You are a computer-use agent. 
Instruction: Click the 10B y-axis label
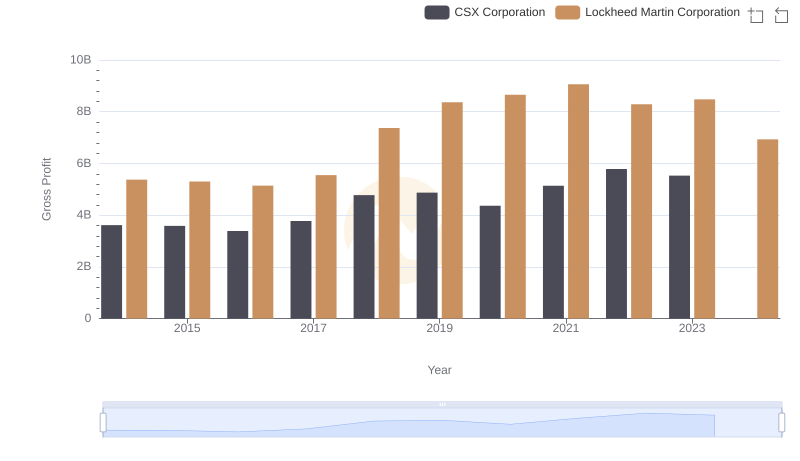click(81, 60)
